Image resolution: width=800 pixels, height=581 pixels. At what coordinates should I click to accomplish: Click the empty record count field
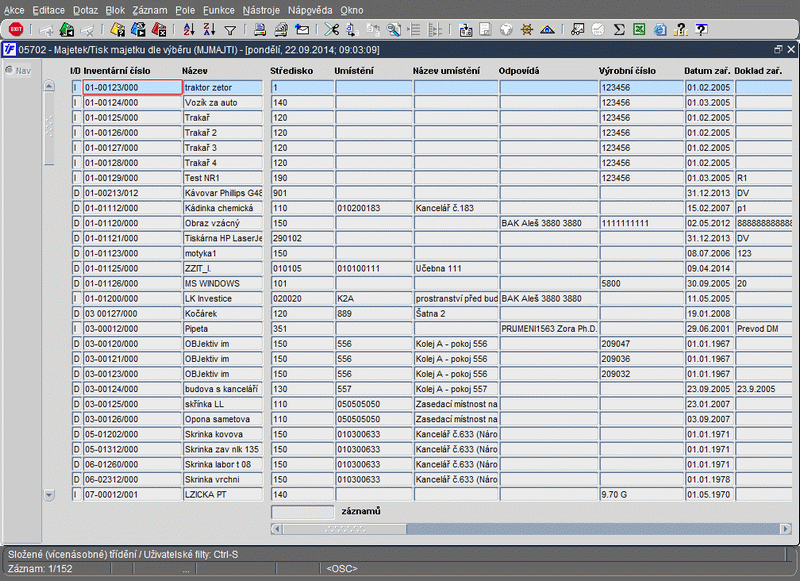[x=301, y=512]
